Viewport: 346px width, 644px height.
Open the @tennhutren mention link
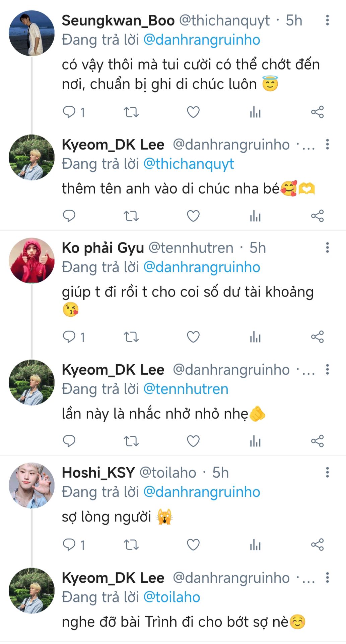tap(186, 389)
